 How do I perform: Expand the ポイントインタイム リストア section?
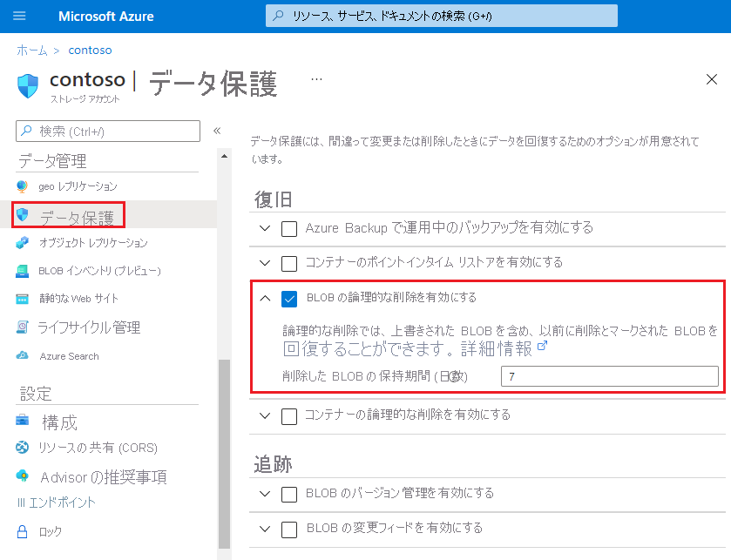tap(265, 262)
